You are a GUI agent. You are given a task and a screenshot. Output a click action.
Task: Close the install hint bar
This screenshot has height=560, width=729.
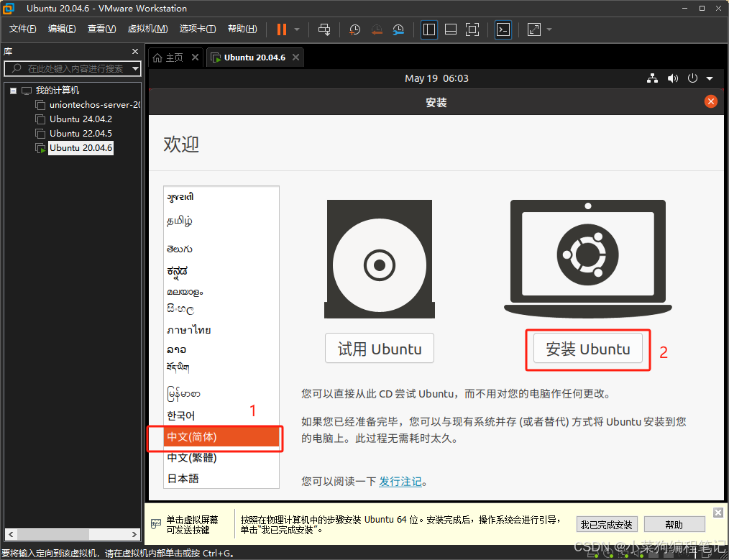coord(718,512)
